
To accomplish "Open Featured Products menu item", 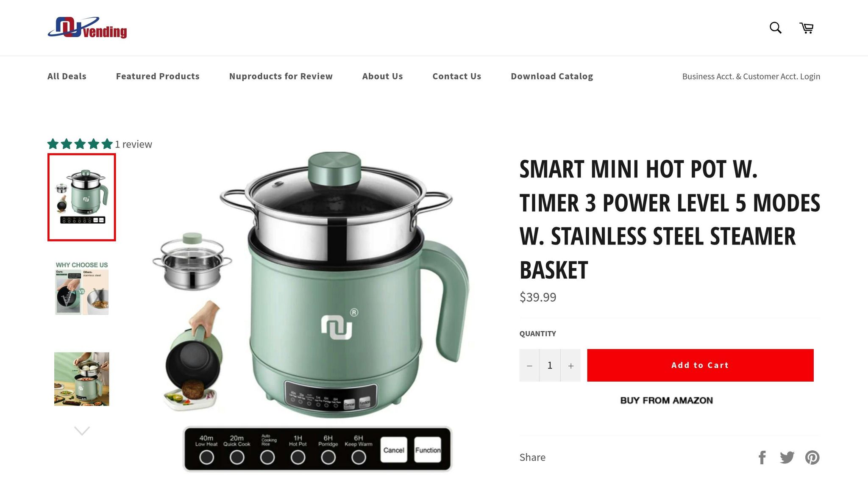I will click(158, 76).
